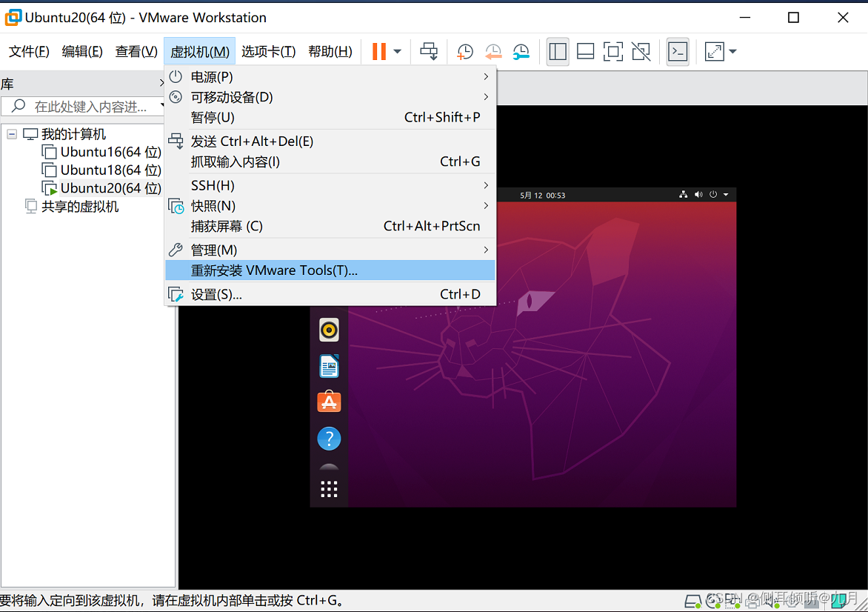Click the arrow chevron on the 电源(P) row
The image size is (868, 612).
(x=486, y=76)
